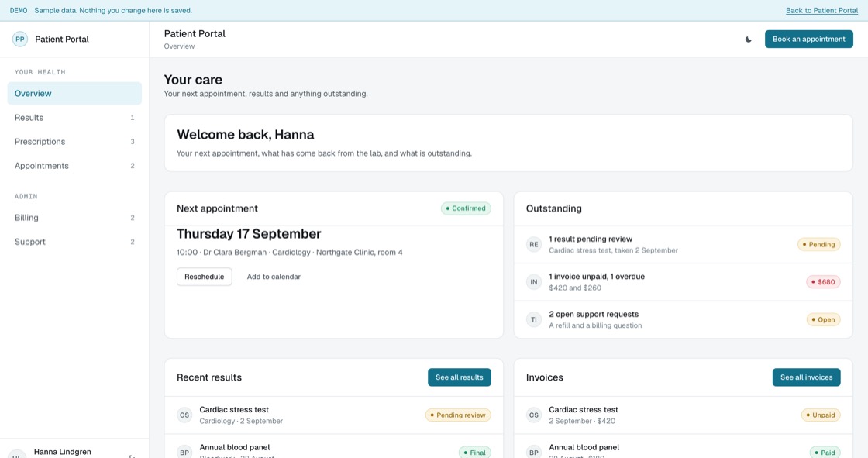
Task: Click the Reschedule button
Action: [205, 277]
